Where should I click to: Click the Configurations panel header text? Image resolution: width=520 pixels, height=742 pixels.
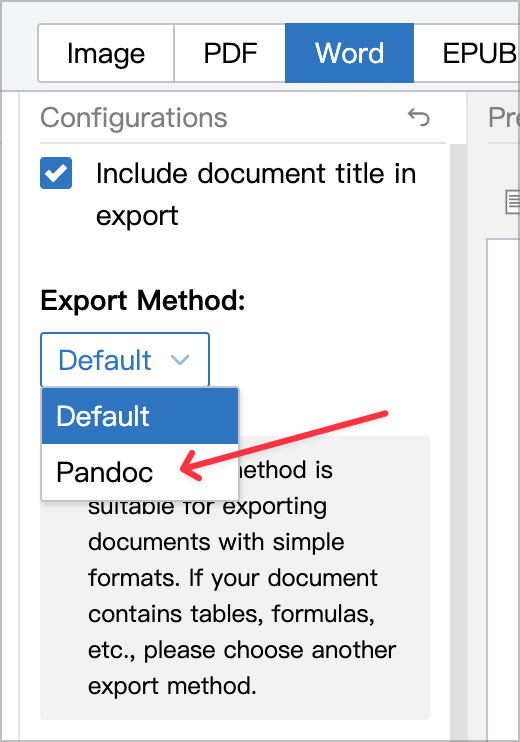tap(134, 117)
